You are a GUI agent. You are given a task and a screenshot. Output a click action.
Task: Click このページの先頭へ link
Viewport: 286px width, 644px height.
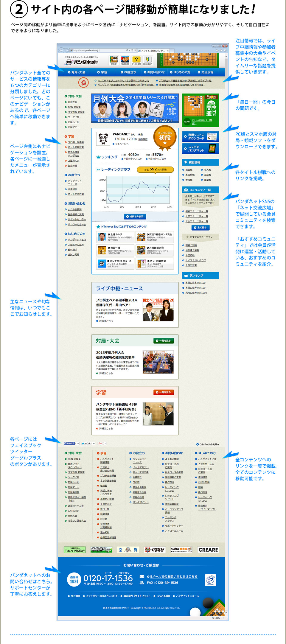pyautogui.click(x=208, y=444)
